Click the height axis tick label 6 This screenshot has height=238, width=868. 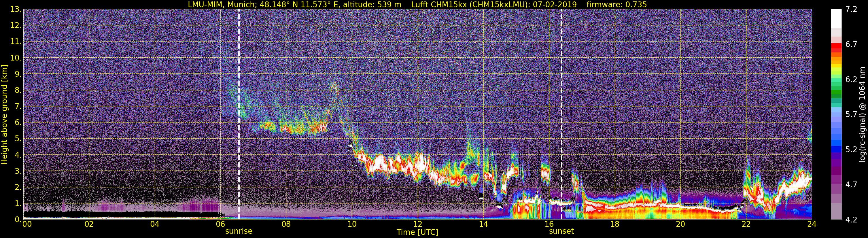point(18,123)
